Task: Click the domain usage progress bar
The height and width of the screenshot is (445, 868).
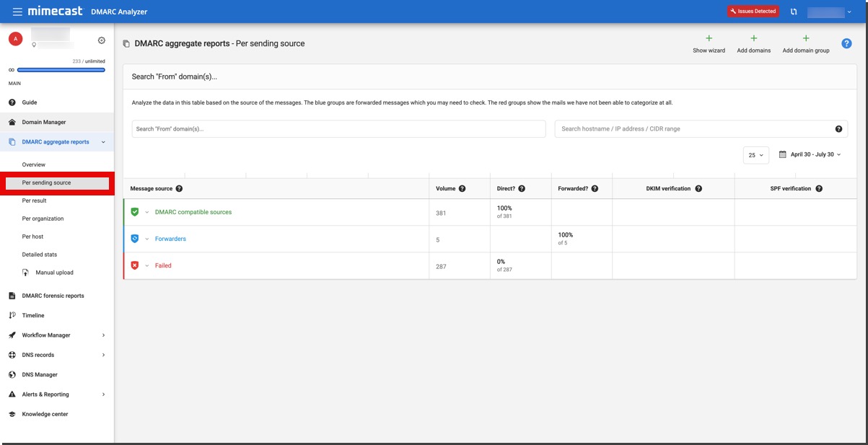Action: coord(61,70)
